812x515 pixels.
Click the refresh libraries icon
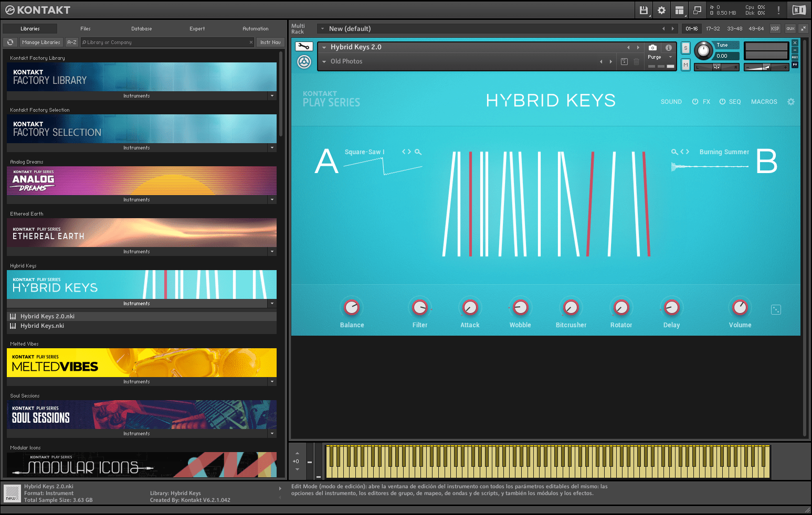pyautogui.click(x=10, y=42)
